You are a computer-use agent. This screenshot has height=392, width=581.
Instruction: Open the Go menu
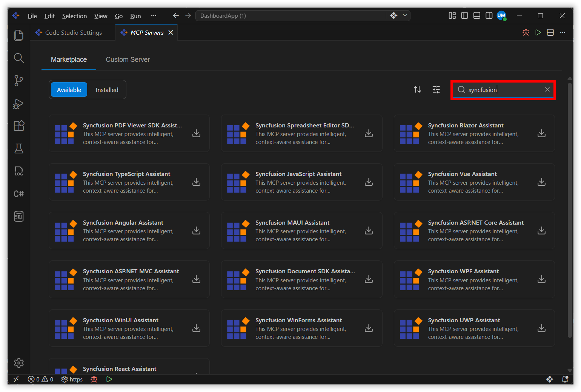119,16
